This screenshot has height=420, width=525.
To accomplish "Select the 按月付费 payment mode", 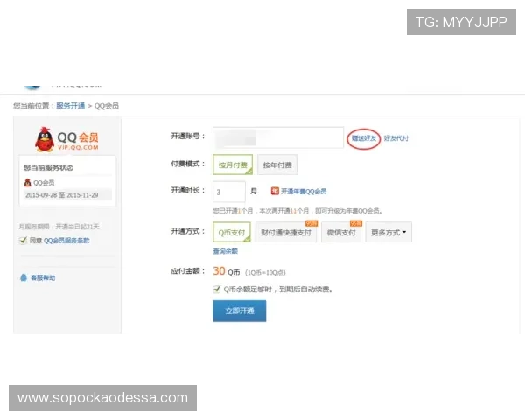I will click(233, 164).
